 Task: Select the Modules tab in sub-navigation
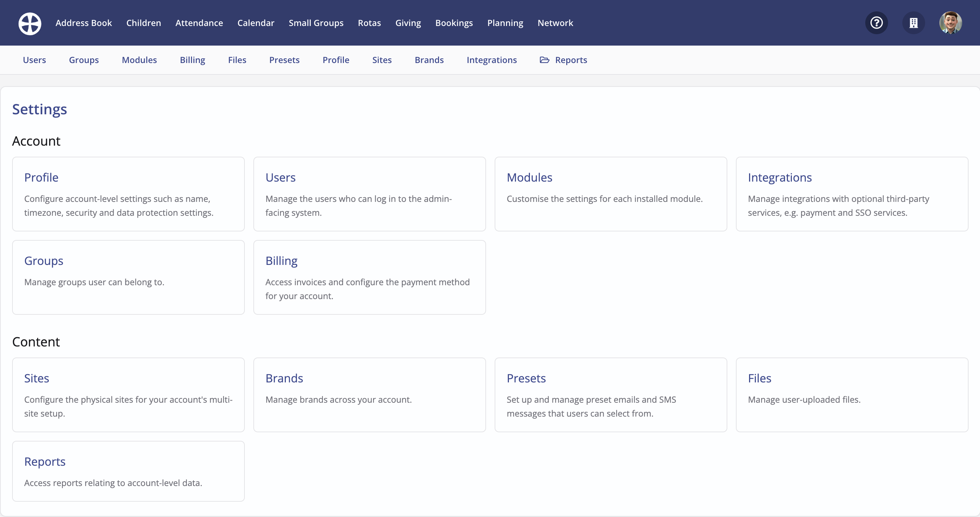click(x=139, y=60)
